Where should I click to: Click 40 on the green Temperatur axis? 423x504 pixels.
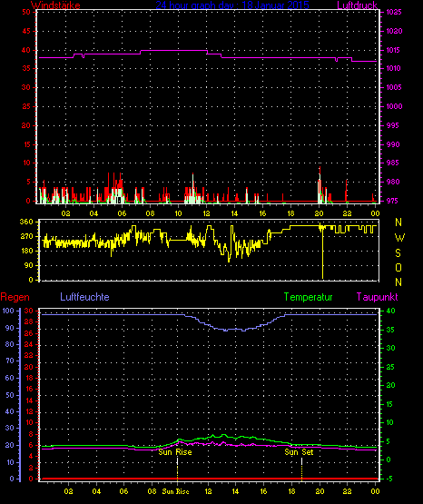coord(390,311)
